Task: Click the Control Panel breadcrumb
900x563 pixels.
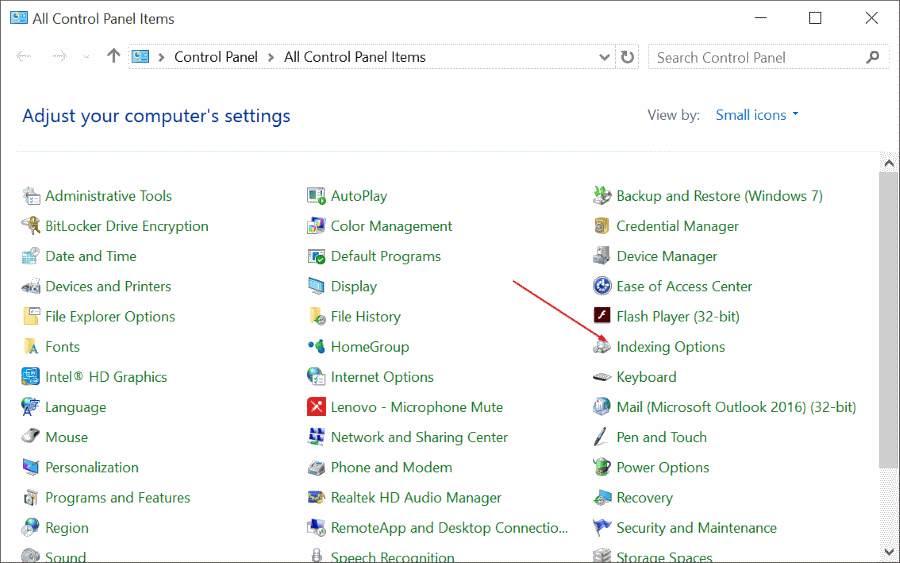Action: (216, 57)
